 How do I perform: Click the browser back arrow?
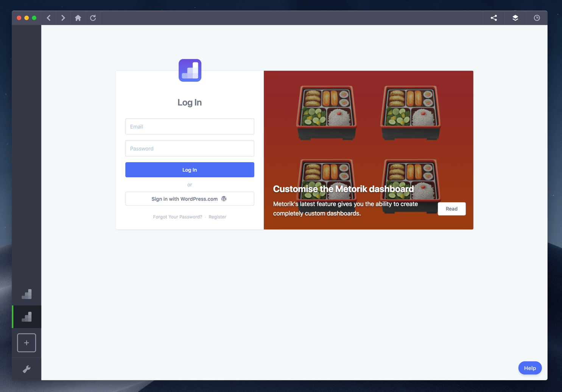click(x=49, y=18)
